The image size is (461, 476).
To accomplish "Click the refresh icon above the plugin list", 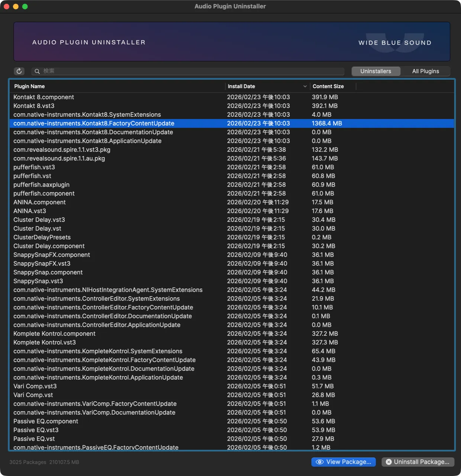I will [x=19, y=71].
